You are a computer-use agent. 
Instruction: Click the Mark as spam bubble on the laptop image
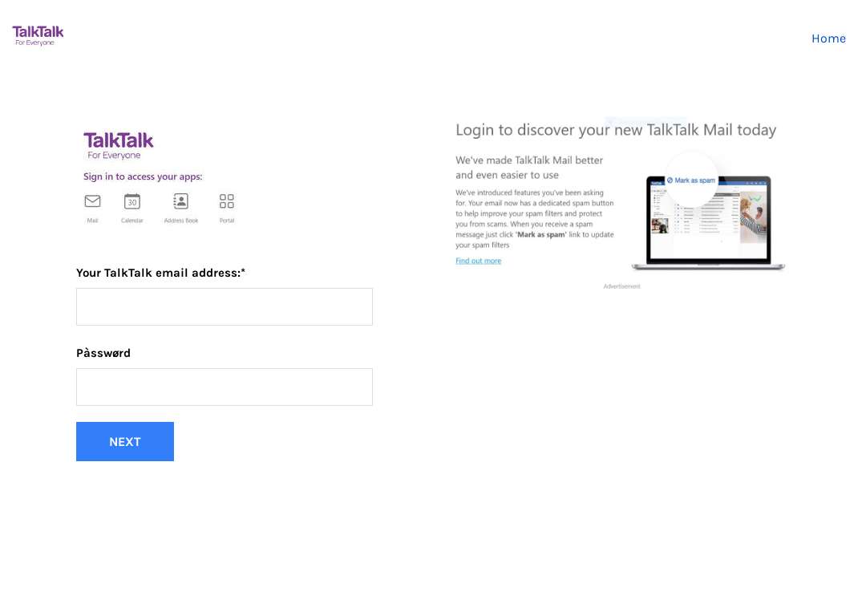click(691, 180)
